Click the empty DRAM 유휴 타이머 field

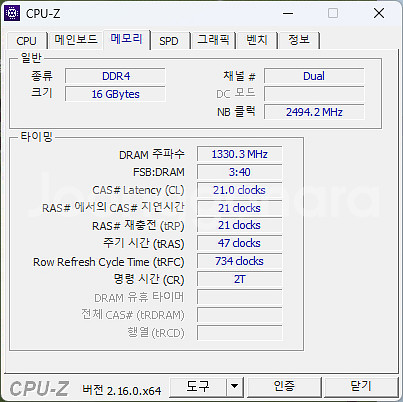click(239, 297)
